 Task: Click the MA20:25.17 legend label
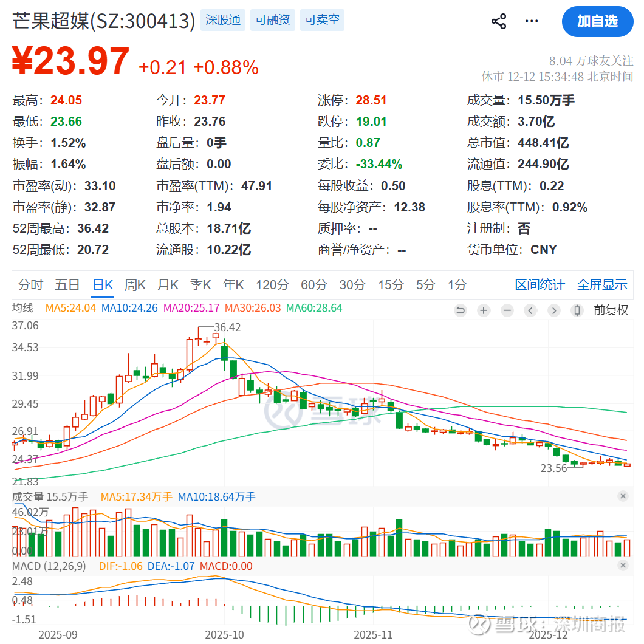point(191,308)
